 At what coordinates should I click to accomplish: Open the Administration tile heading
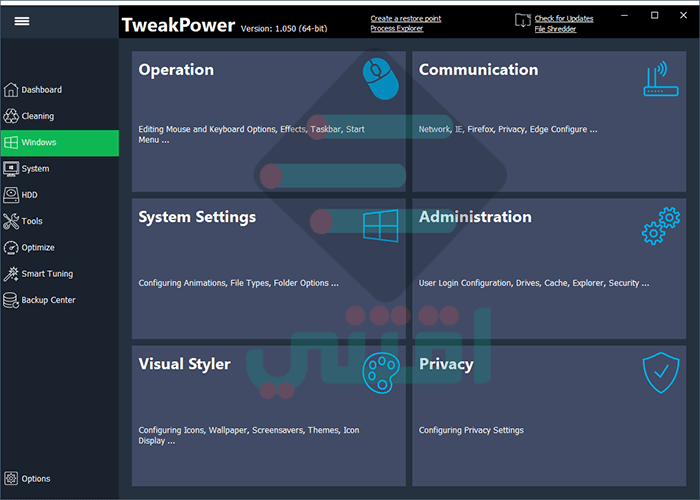click(475, 217)
